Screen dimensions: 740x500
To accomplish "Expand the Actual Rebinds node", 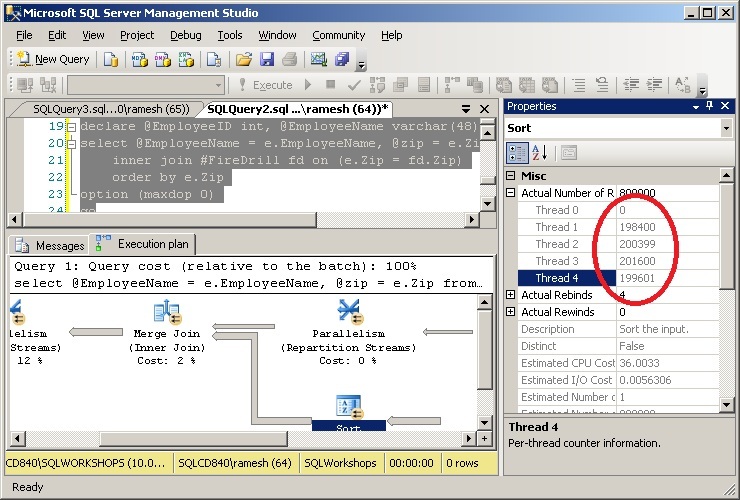I will (511, 295).
